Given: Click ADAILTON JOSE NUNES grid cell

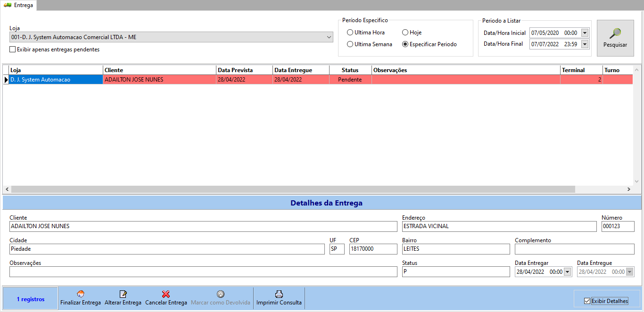Looking at the screenshot, I should [x=159, y=80].
